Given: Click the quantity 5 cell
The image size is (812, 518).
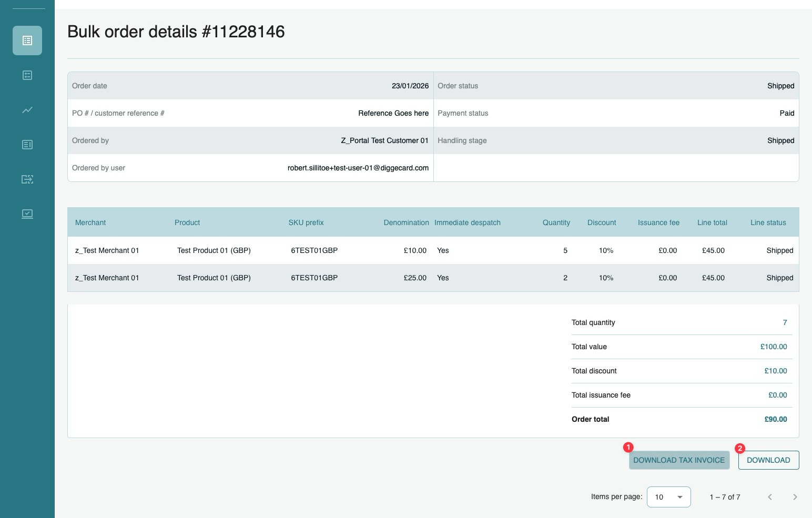Looking at the screenshot, I should pos(565,250).
